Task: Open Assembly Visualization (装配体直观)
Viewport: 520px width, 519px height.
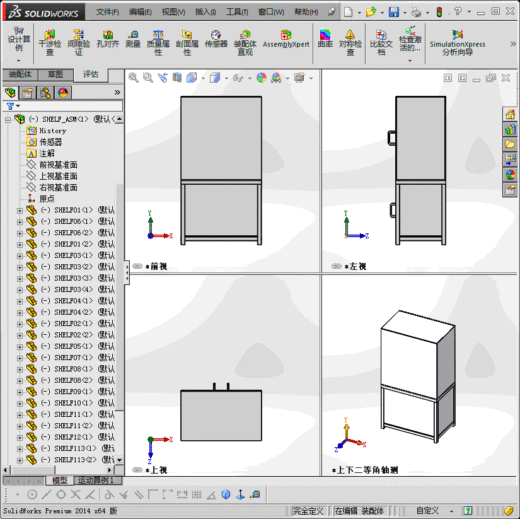Action: coord(245,43)
